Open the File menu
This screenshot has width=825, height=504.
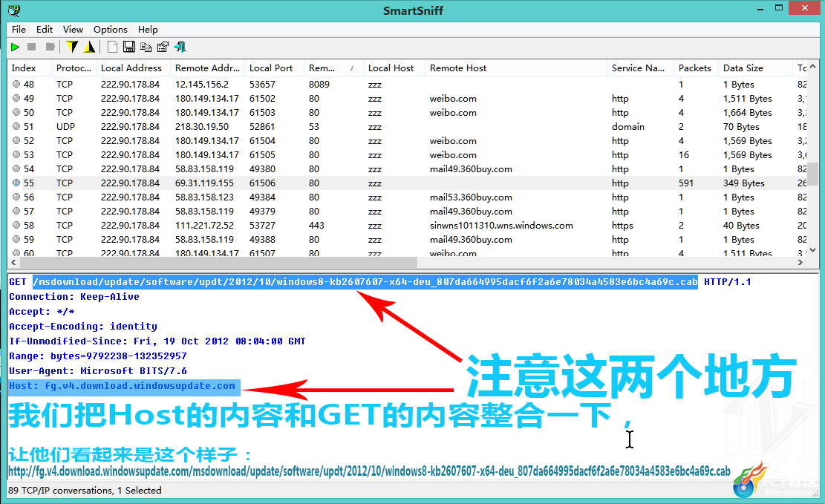point(19,30)
